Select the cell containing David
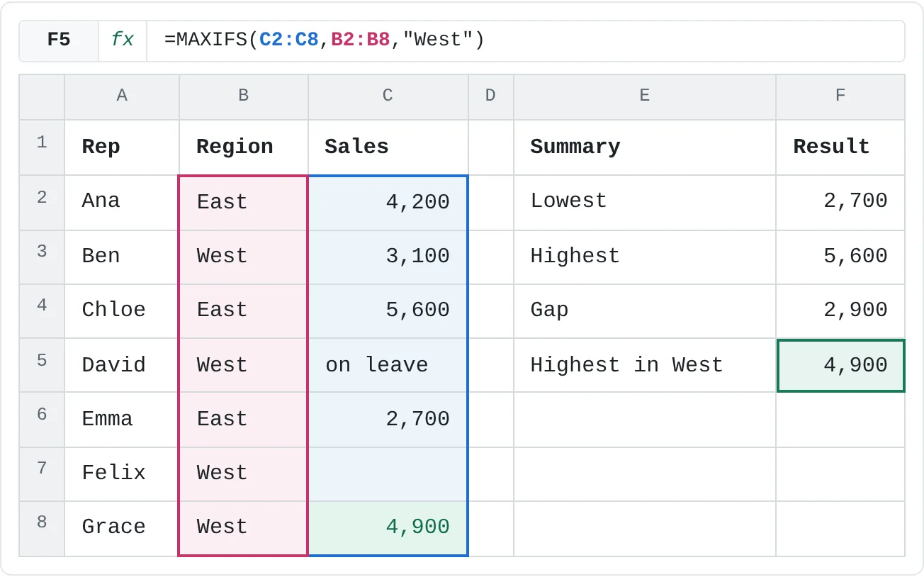 click(122, 365)
